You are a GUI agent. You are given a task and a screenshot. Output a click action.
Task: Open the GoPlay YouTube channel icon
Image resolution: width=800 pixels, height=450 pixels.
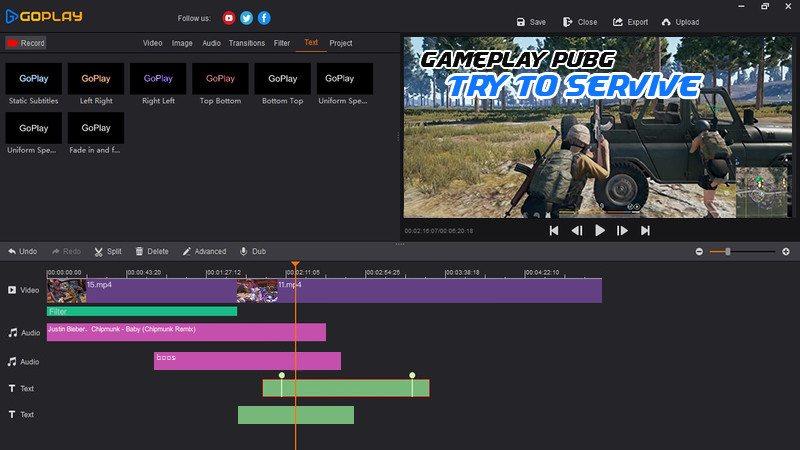[x=229, y=18]
